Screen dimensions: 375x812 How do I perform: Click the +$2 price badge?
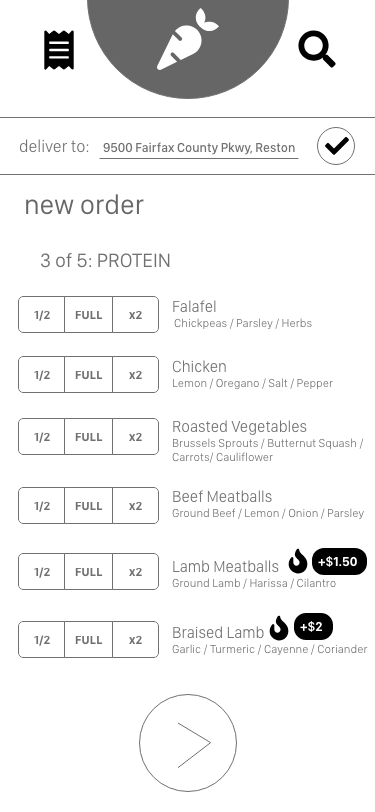point(313,627)
